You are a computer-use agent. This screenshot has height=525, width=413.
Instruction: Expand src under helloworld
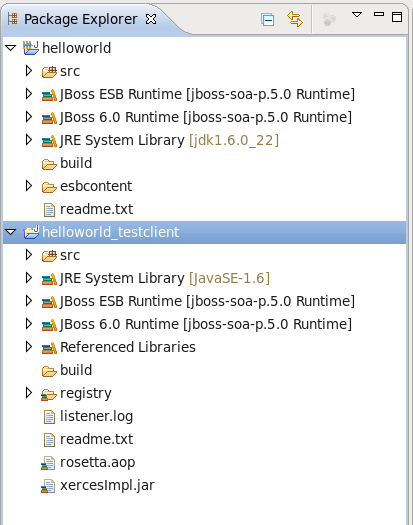coord(29,71)
